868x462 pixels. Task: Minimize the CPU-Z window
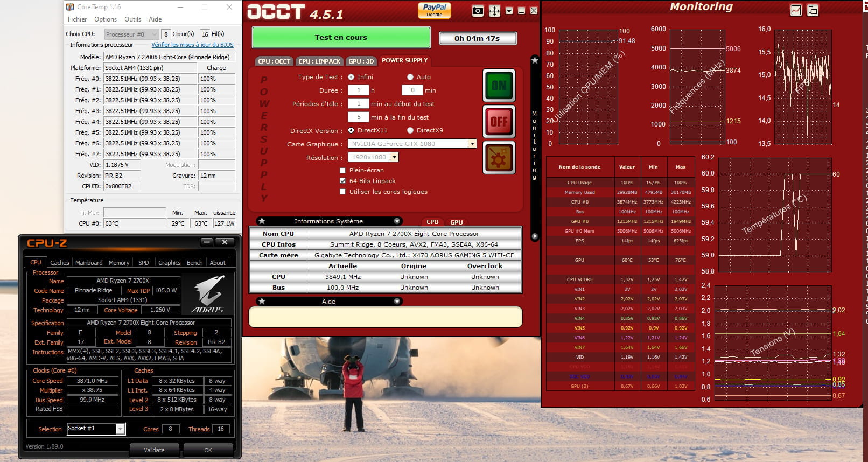(207, 242)
